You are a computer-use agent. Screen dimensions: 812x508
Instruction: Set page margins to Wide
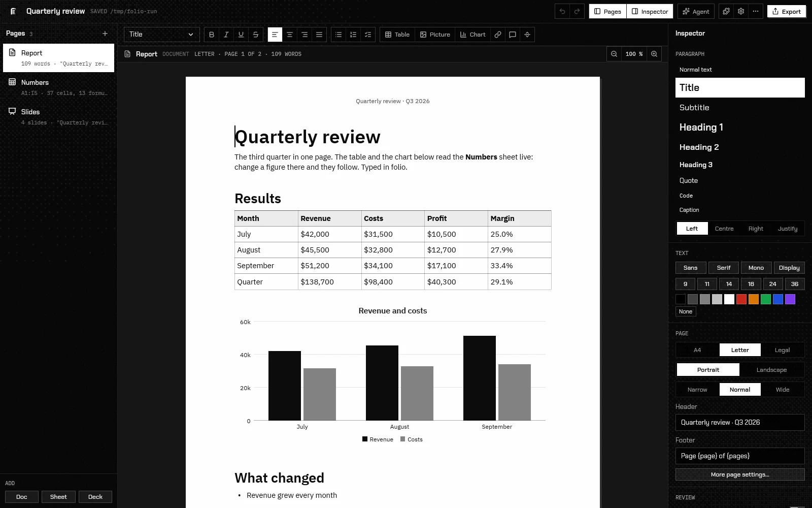click(x=782, y=390)
